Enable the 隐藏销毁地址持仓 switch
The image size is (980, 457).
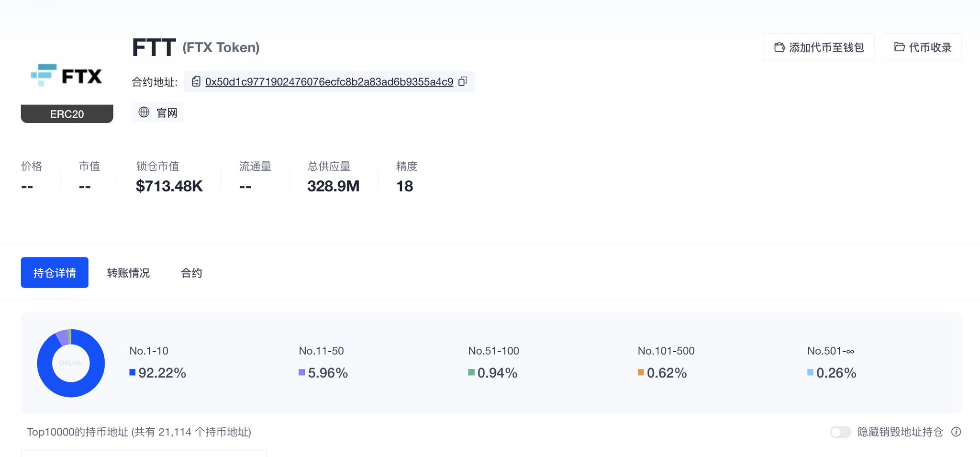click(x=840, y=432)
